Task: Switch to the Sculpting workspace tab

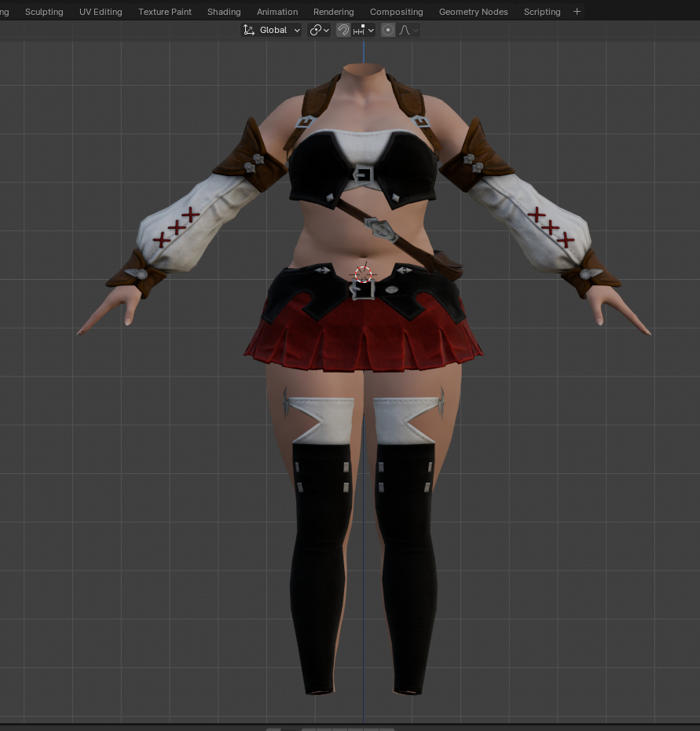Action: tap(44, 12)
